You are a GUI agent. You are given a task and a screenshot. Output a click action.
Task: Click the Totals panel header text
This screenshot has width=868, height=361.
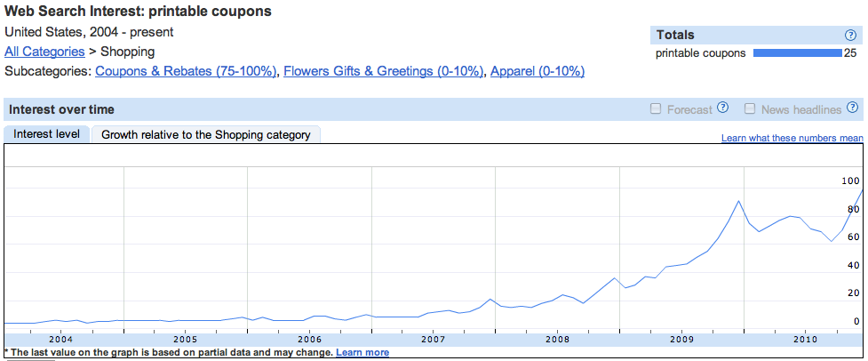tap(675, 36)
